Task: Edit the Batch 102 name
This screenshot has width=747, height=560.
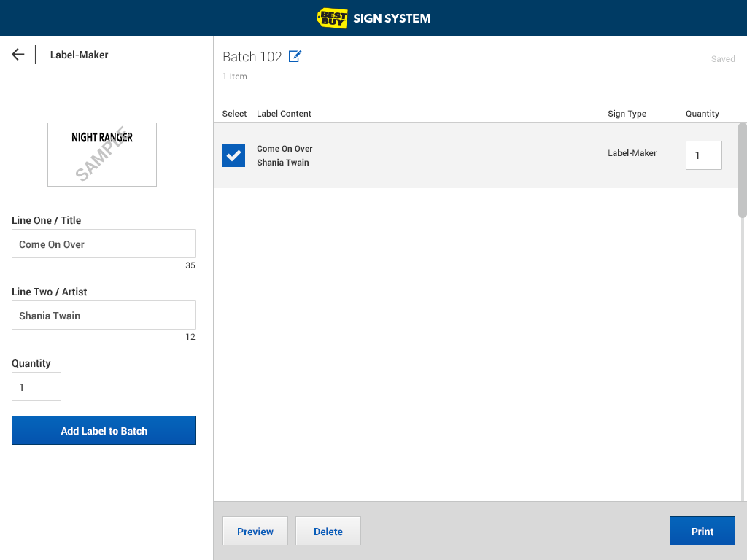Action: (295, 56)
